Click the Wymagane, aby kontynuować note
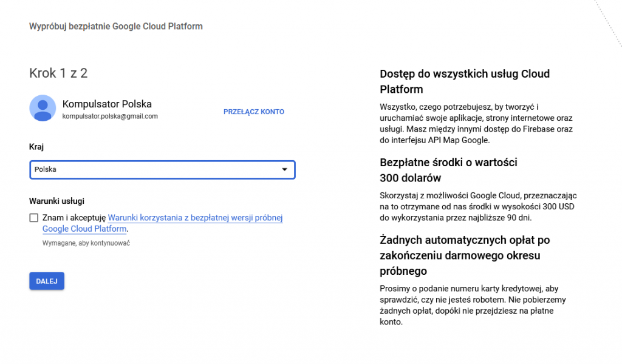Image resolution: width=622 pixels, height=364 pixels. tap(86, 243)
